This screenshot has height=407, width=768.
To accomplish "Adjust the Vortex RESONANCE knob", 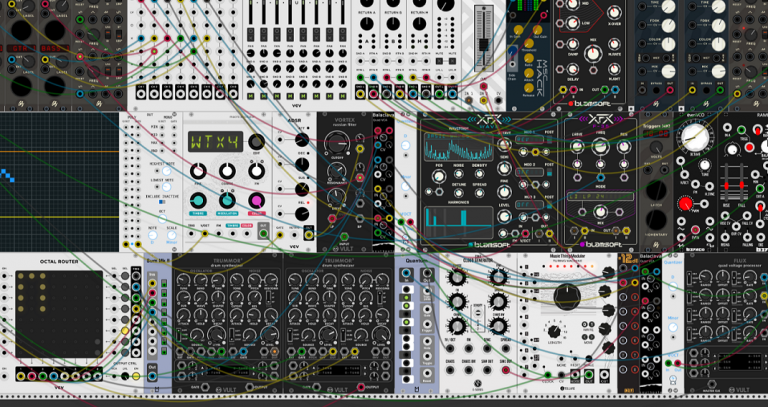I will [336, 171].
